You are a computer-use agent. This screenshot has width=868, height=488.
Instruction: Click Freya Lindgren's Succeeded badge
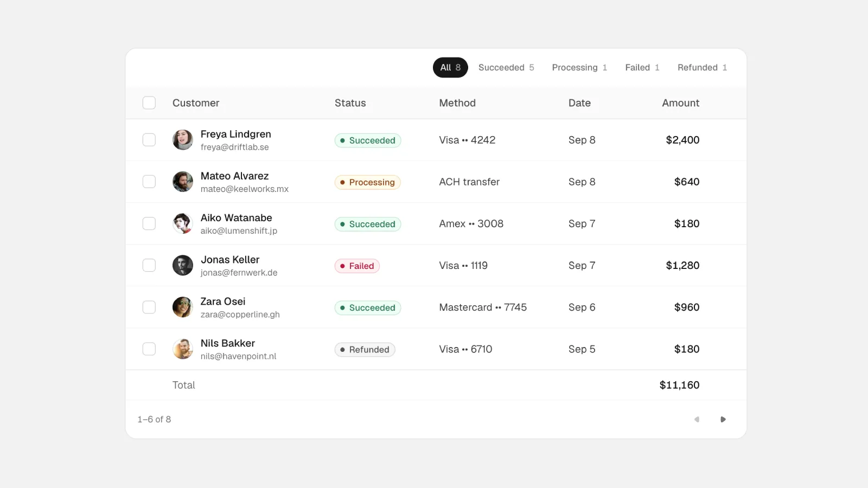click(368, 140)
